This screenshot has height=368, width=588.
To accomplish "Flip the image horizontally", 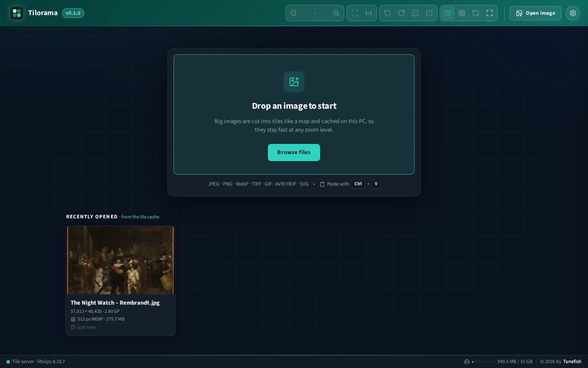I will pos(429,13).
